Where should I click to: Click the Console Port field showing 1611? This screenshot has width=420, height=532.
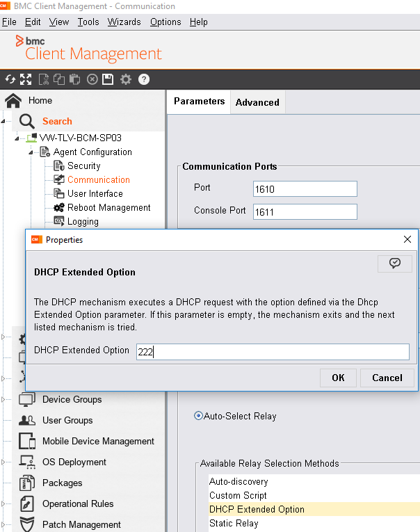[305, 211]
